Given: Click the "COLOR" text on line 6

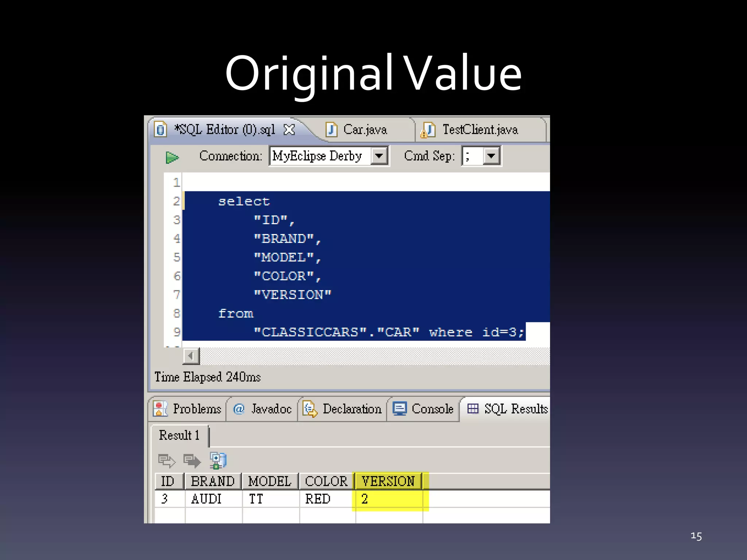Looking at the screenshot, I should pos(284,276).
